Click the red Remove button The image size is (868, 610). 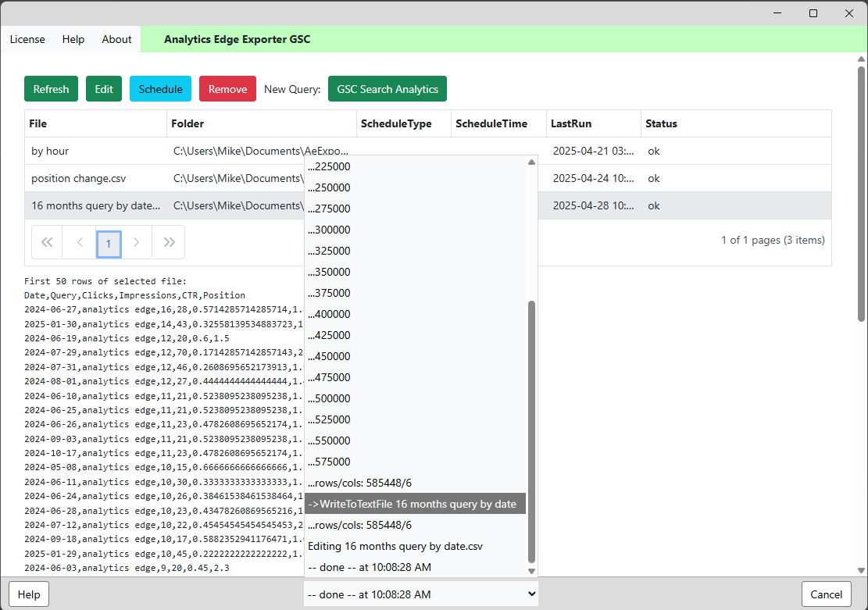point(227,88)
